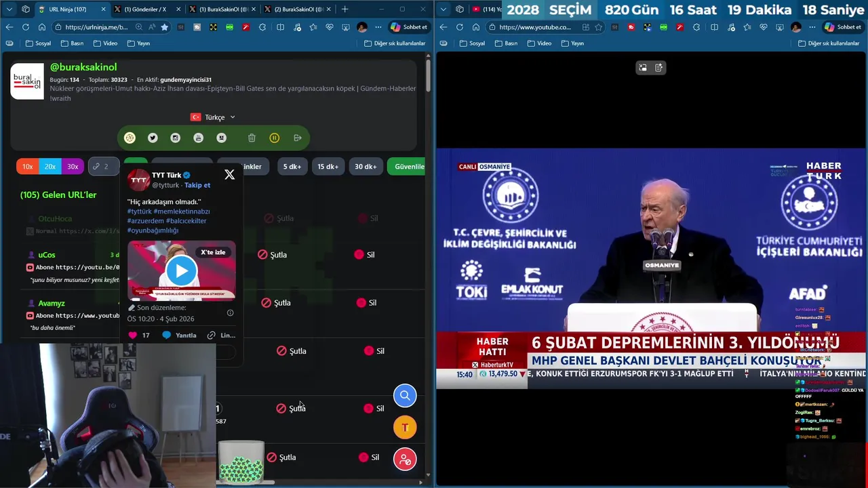The width and height of the screenshot is (868, 488).
Task: Open left browser split screen icon
Action: [280, 27]
